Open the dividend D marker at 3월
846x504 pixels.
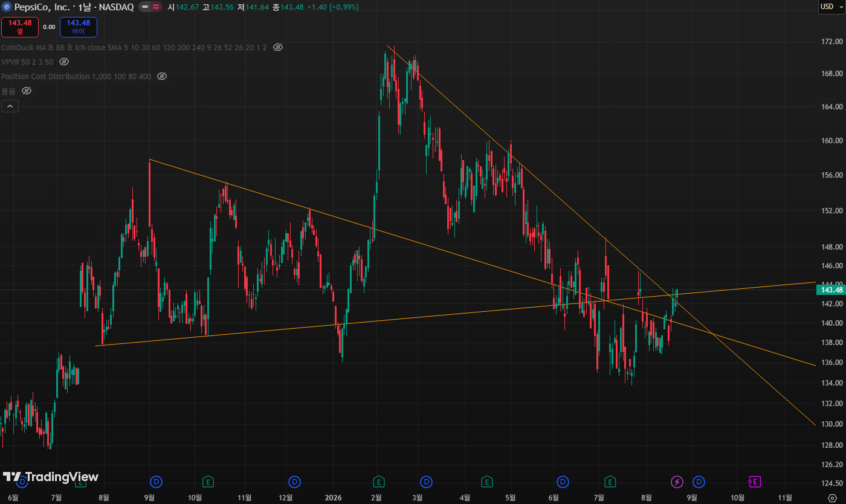tap(427, 482)
